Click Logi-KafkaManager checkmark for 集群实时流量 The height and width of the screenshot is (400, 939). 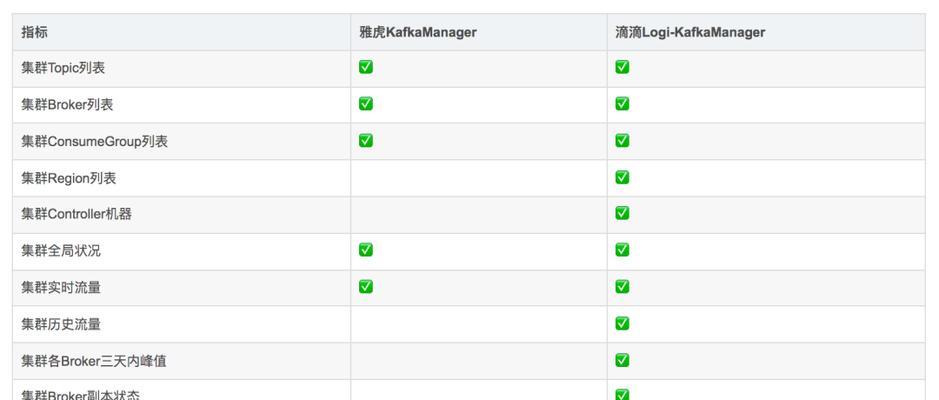pyautogui.click(x=622, y=286)
